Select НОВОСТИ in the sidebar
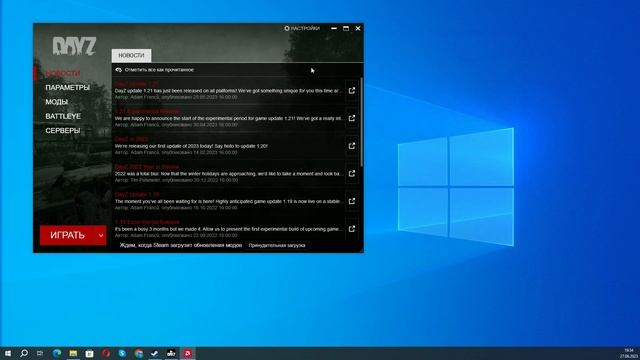 pos(63,73)
